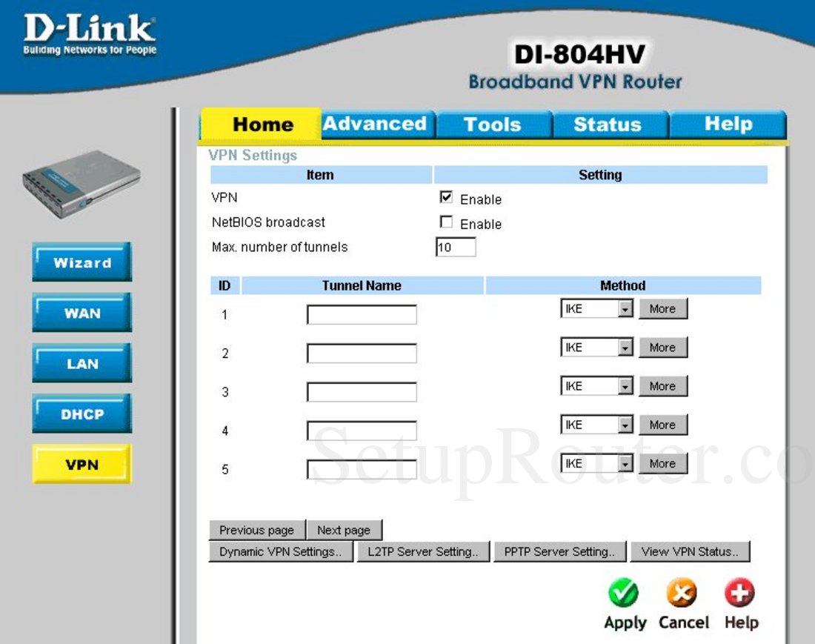Click More button for tunnel 1

[x=662, y=309]
